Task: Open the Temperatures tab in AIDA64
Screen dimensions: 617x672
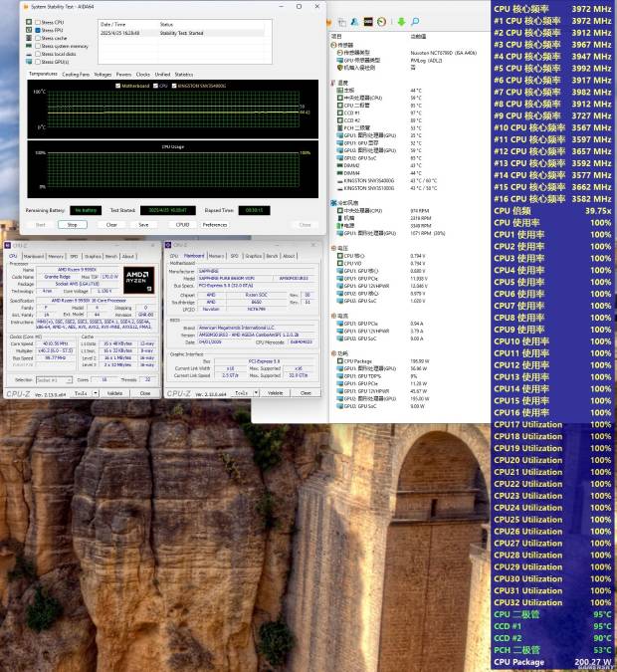Action: click(43, 74)
